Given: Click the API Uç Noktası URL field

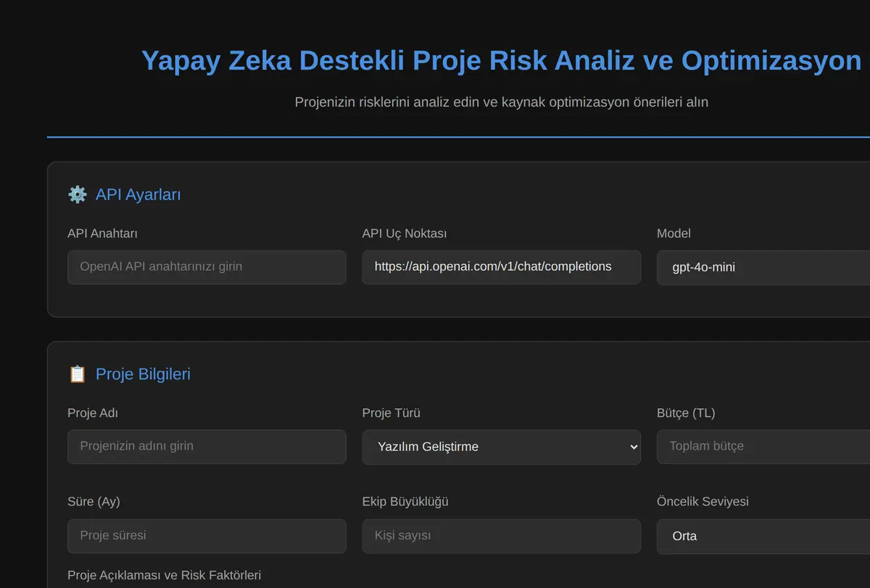Looking at the screenshot, I should coord(502,268).
